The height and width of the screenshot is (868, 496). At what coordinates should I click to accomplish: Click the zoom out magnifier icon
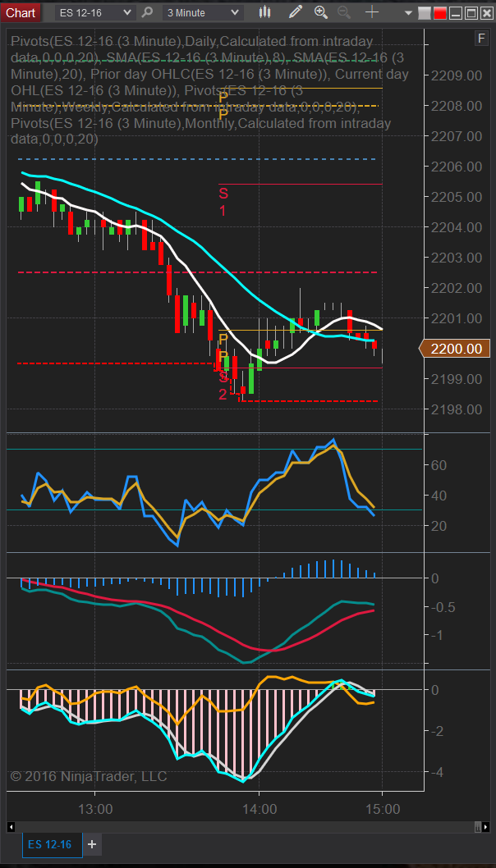point(343,11)
